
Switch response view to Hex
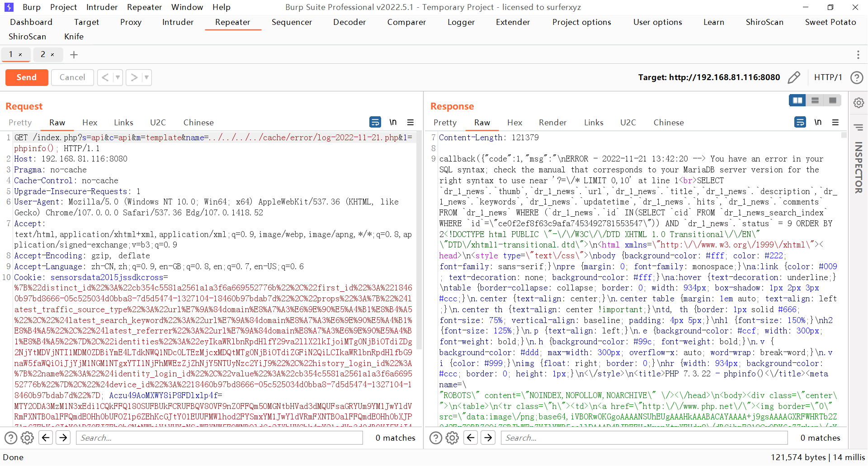tap(515, 123)
